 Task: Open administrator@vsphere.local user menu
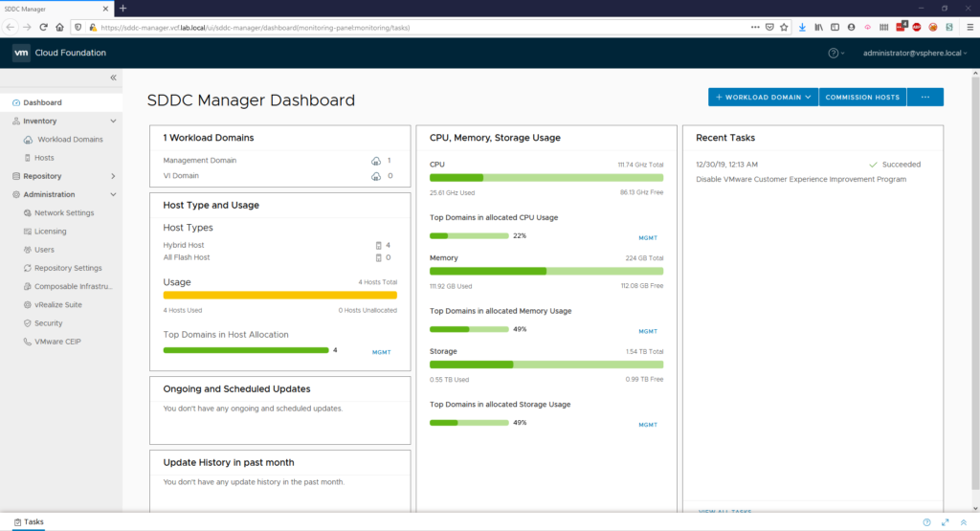click(915, 54)
